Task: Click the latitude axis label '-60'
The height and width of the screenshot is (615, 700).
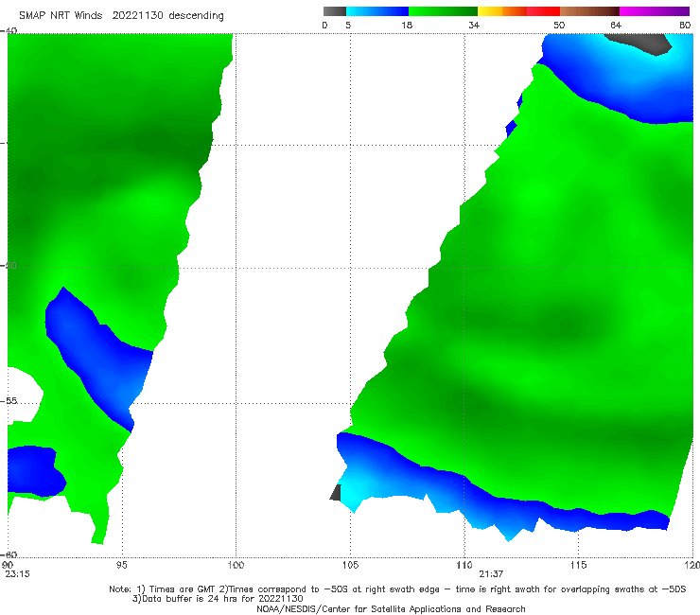Action: pyautogui.click(x=9, y=554)
